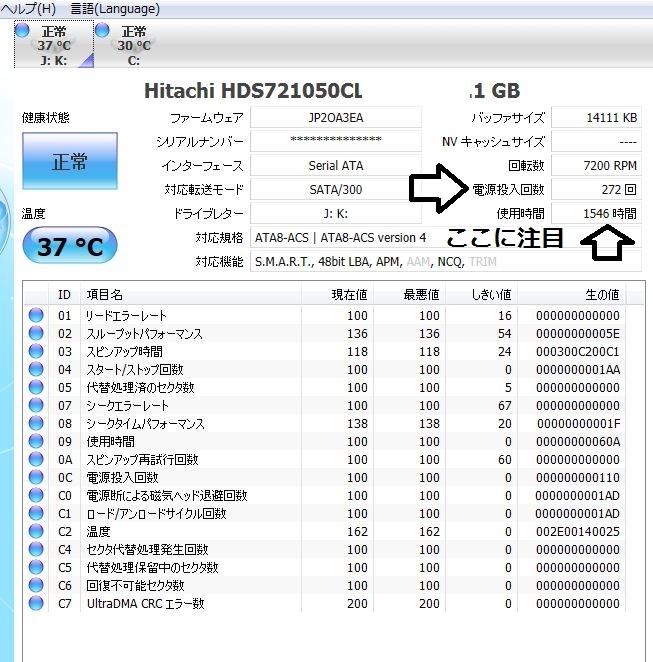Click the masked serial number field

tap(336, 141)
